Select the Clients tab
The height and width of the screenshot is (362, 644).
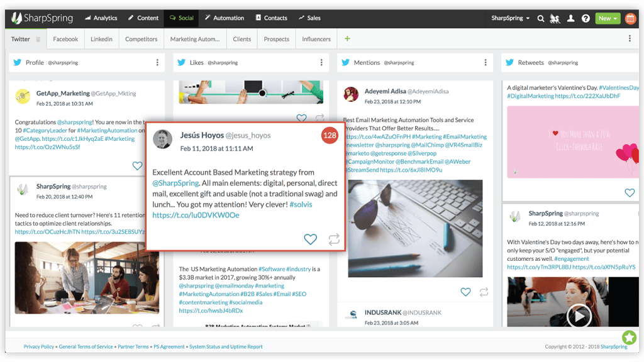coord(242,39)
